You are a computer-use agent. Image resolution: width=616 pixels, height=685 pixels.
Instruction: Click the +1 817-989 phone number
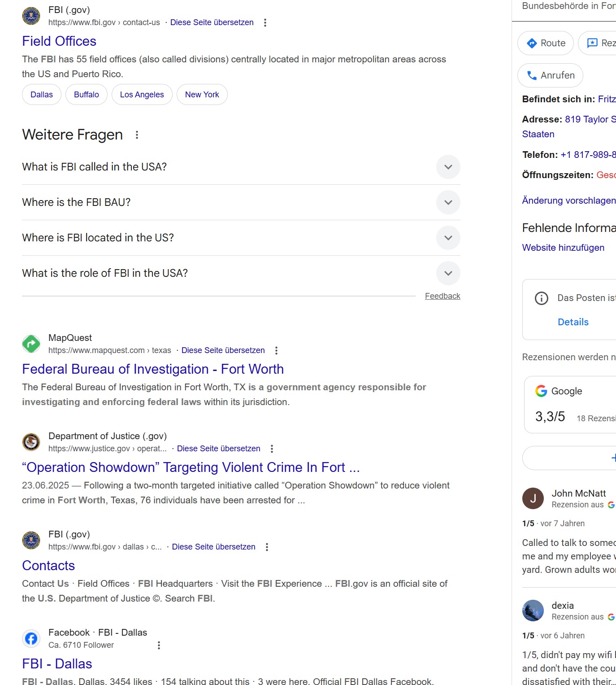coord(588,155)
